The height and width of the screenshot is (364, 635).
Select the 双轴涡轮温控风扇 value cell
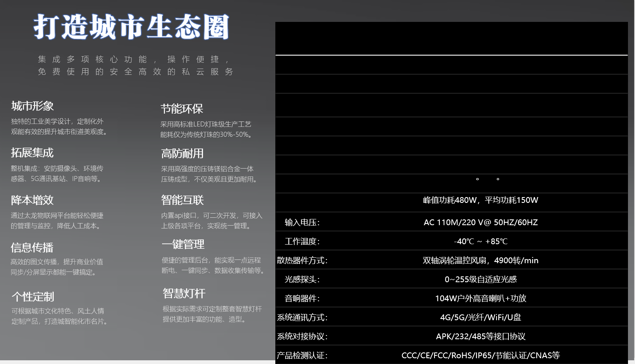481,260
